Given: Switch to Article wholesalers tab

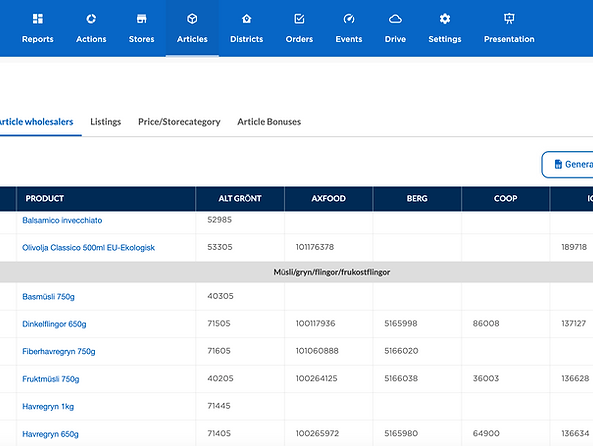Looking at the screenshot, I should 36,122.
